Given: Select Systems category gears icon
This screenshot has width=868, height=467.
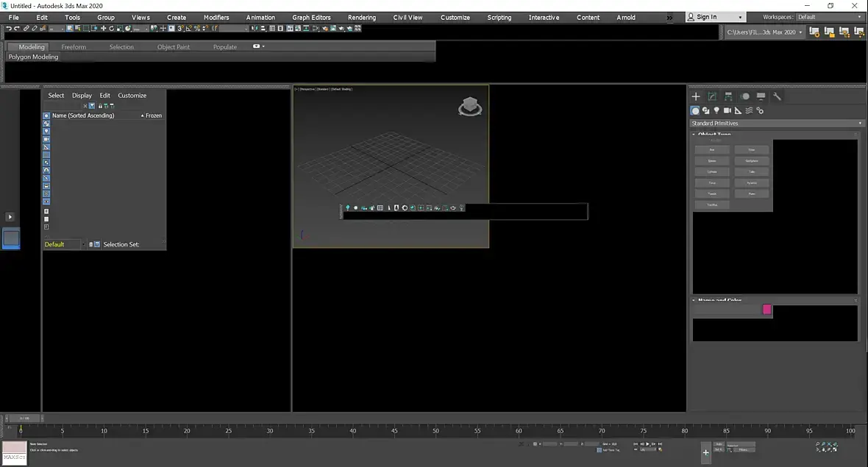Looking at the screenshot, I should pos(760,110).
